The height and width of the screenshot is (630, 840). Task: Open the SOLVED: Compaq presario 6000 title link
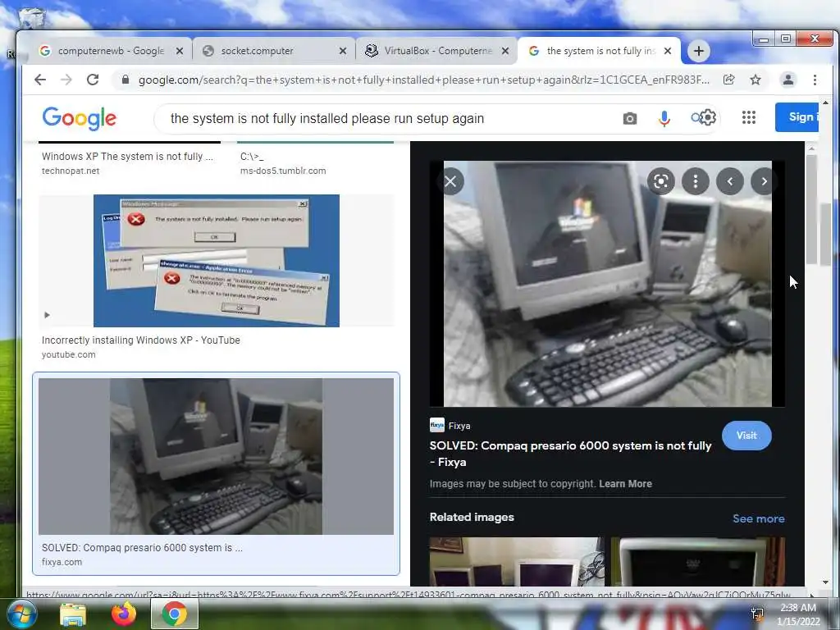[x=571, y=454]
